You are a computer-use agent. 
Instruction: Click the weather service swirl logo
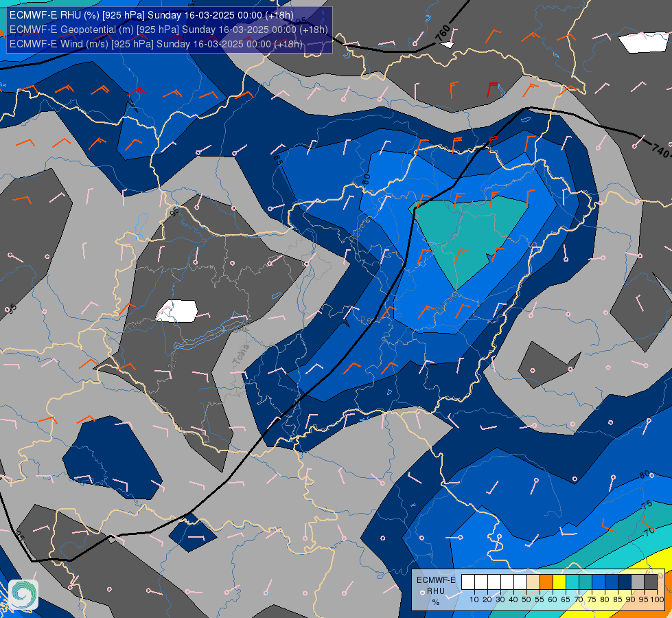pos(23,595)
